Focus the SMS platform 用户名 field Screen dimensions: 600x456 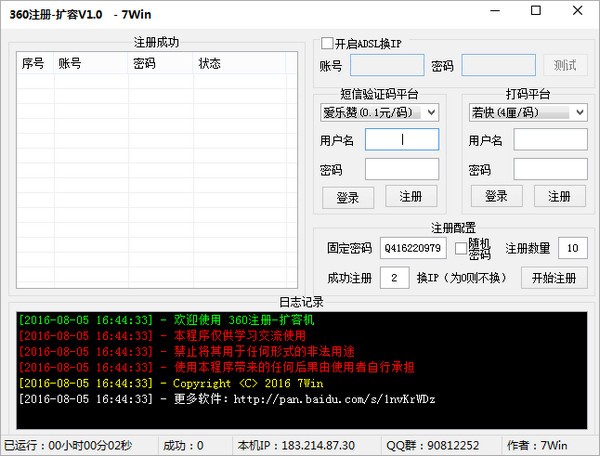(401, 140)
